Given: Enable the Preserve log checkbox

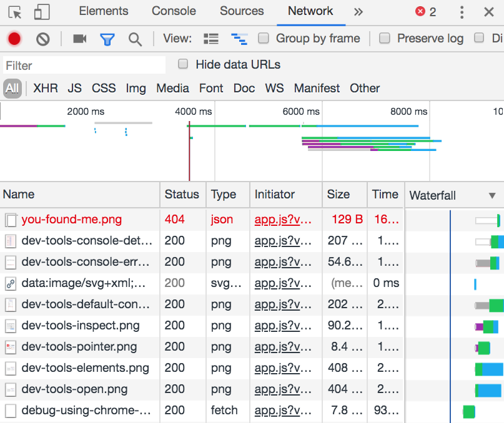Looking at the screenshot, I should [x=385, y=38].
